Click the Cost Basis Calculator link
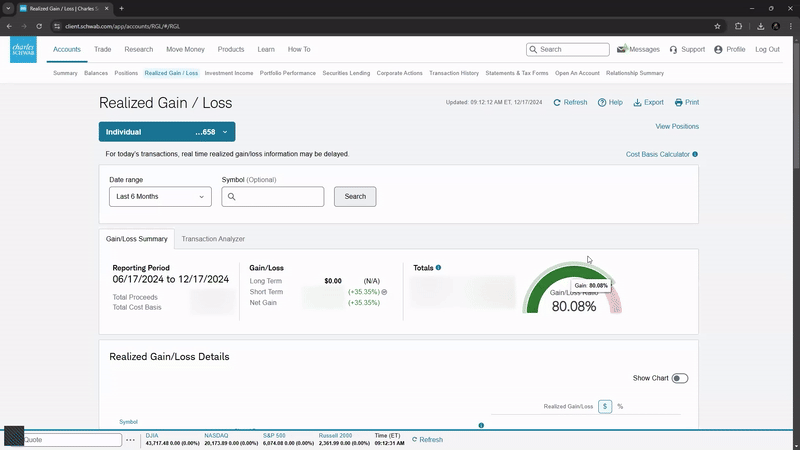 click(x=658, y=154)
